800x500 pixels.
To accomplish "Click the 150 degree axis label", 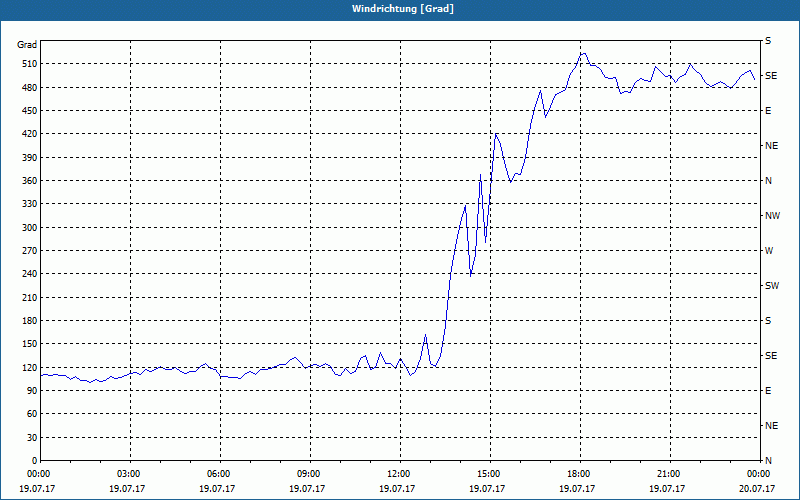I will pos(29,343).
